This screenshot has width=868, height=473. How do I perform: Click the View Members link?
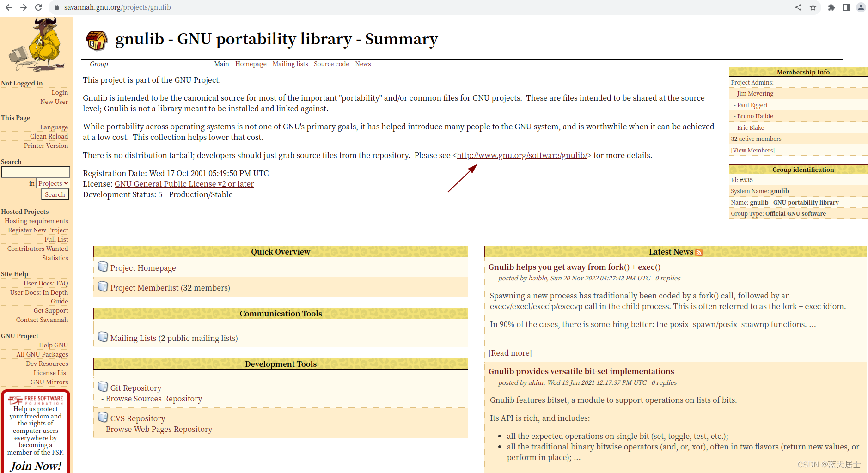tap(752, 150)
